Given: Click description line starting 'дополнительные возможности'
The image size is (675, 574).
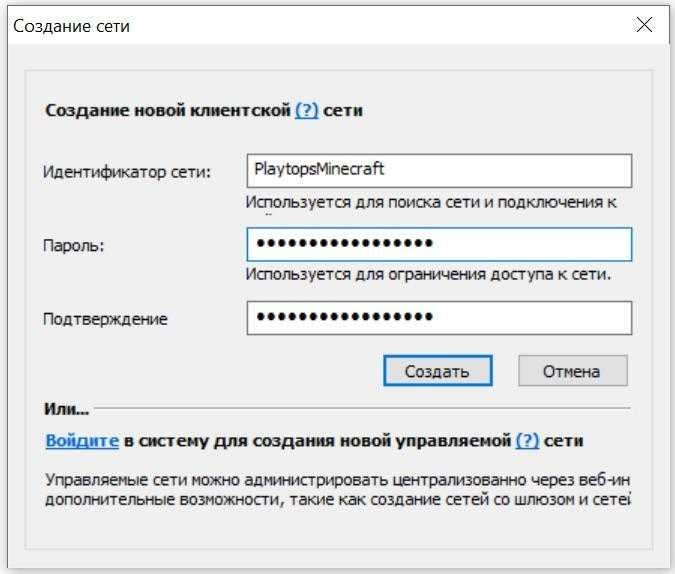Looking at the screenshot, I should pos(338,500).
